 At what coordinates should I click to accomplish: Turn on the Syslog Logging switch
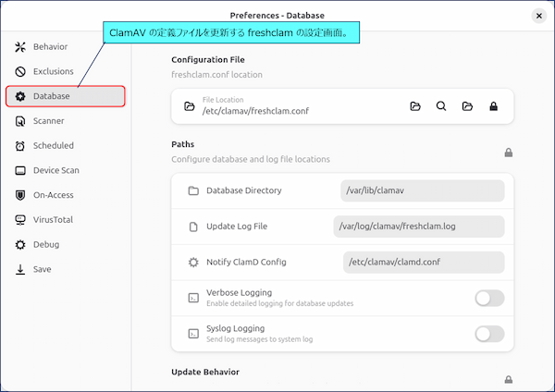click(x=489, y=334)
